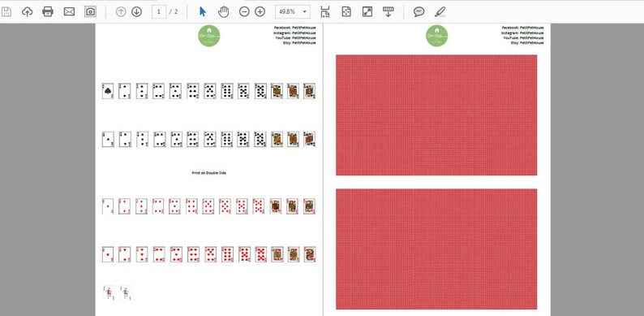Send file by email envelope icon
The image size is (644, 316).
click(x=69, y=11)
